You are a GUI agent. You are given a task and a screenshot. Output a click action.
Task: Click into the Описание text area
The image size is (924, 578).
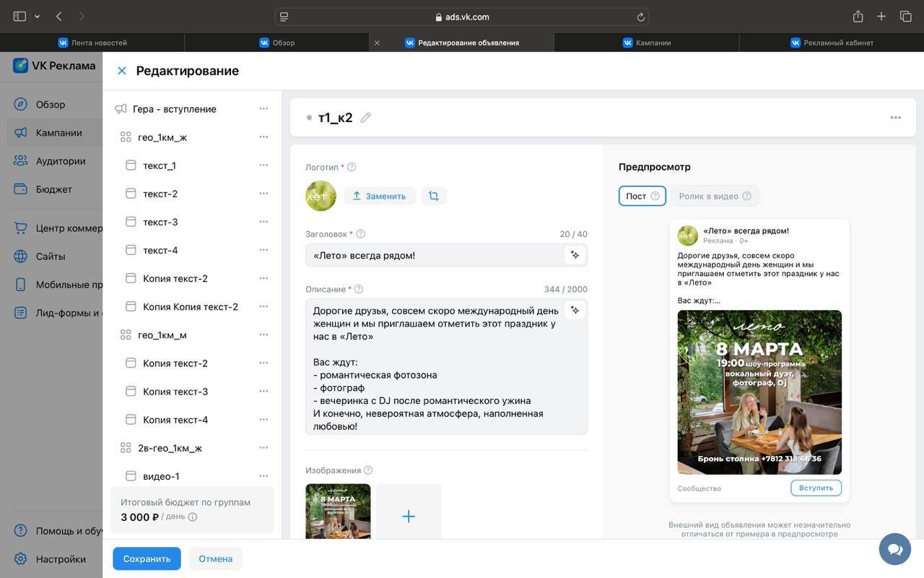pos(446,366)
